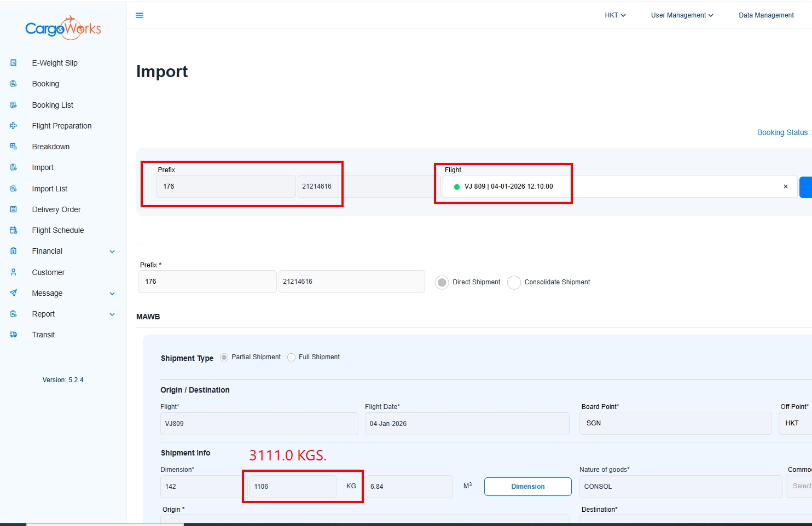Click the Flight Schedule calendar icon
The image size is (812, 526).
(14, 230)
